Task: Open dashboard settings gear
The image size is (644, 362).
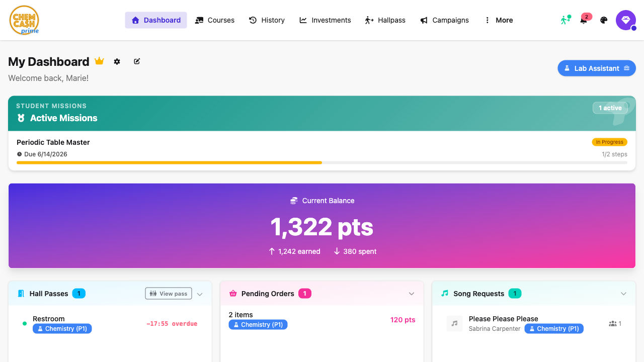Action: coord(117,61)
